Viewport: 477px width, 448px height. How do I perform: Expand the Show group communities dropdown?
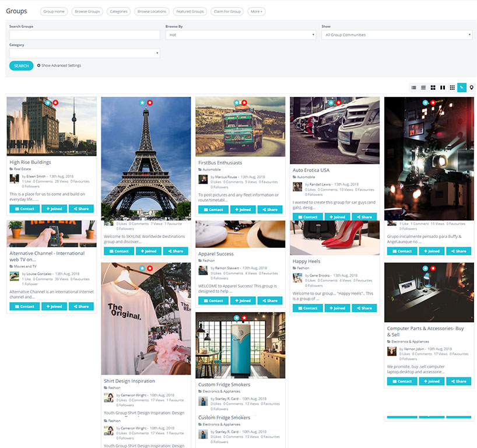pyautogui.click(x=397, y=35)
